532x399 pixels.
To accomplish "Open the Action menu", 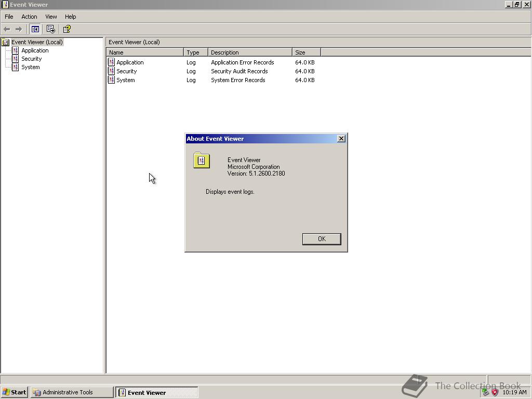I will tap(29, 17).
